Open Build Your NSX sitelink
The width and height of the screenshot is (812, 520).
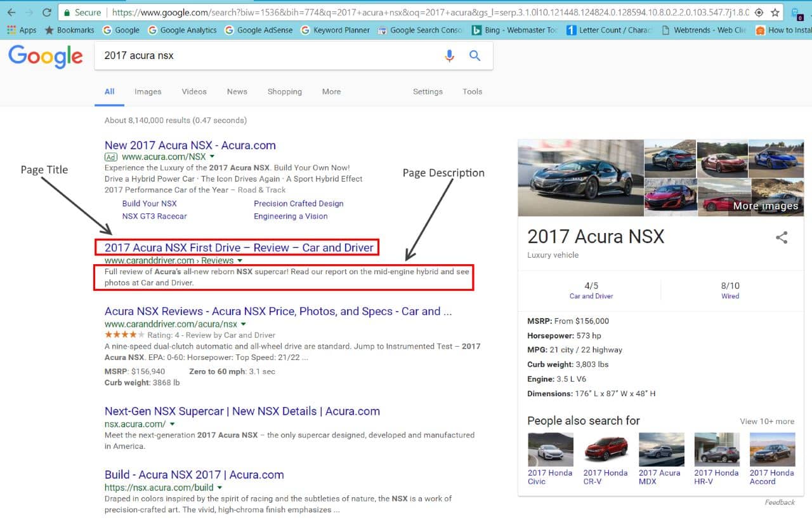[150, 203]
